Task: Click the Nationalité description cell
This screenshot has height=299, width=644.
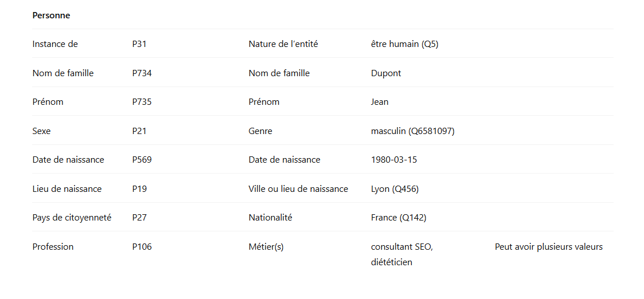Action: click(270, 218)
